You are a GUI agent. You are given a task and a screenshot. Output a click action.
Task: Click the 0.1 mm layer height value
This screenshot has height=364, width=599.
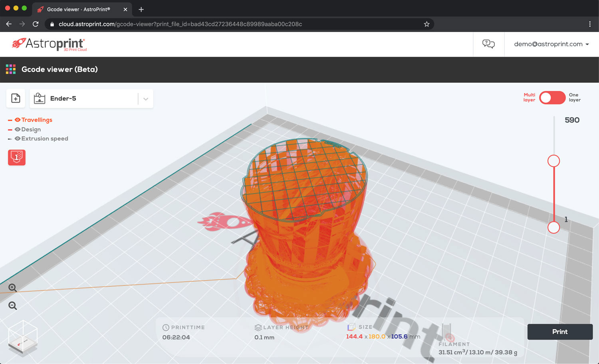click(264, 337)
